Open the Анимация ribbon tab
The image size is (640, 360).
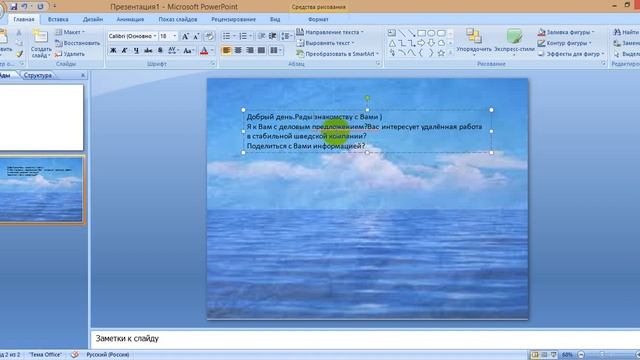[130, 19]
